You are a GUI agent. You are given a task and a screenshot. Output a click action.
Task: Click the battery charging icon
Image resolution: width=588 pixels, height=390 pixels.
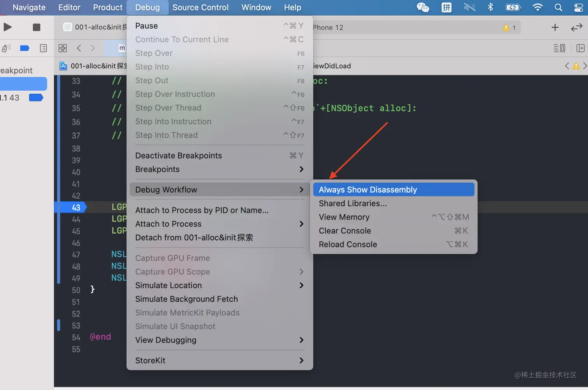(513, 7)
